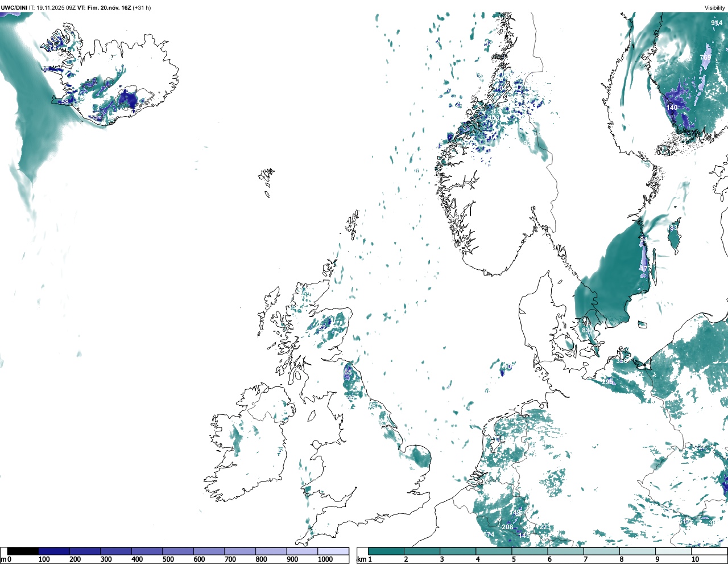
Task: Click the 4–5 km teal legend swatch
Action: 494,551
